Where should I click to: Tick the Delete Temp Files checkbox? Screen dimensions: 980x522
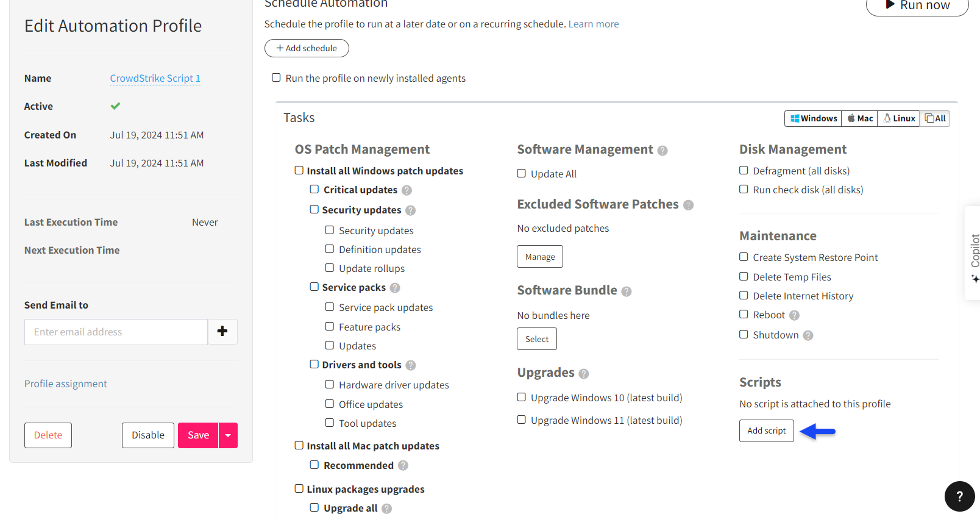[x=744, y=276]
